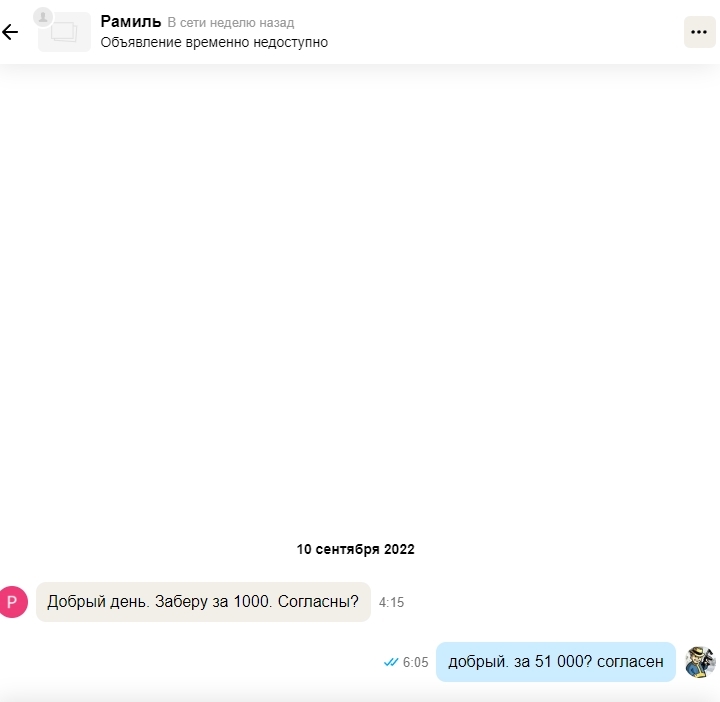Go back using the left arrow
The height and width of the screenshot is (702, 720).
pyautogui.click(x=10, y=32)
